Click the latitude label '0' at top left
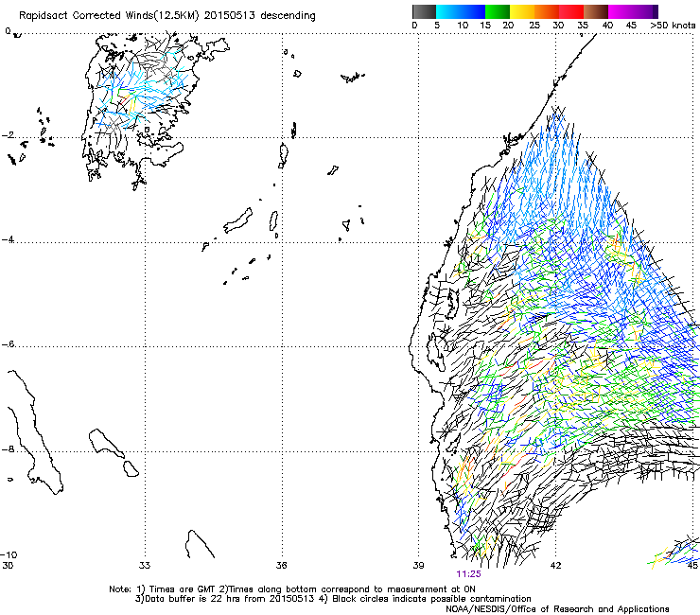700x615 pixels. click(x=8, y=31)
